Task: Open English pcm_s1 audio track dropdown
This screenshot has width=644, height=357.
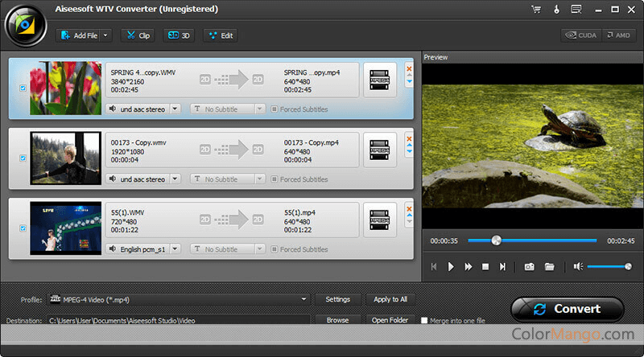Action: (x=175, y=249)
